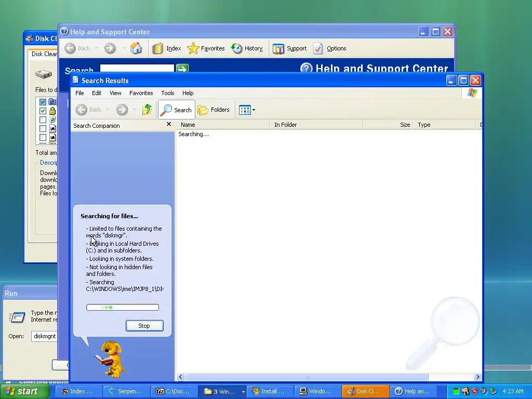This screenshot has width=532, height=399.
Task: Click the search progress bar
Action: pos(123,308)
